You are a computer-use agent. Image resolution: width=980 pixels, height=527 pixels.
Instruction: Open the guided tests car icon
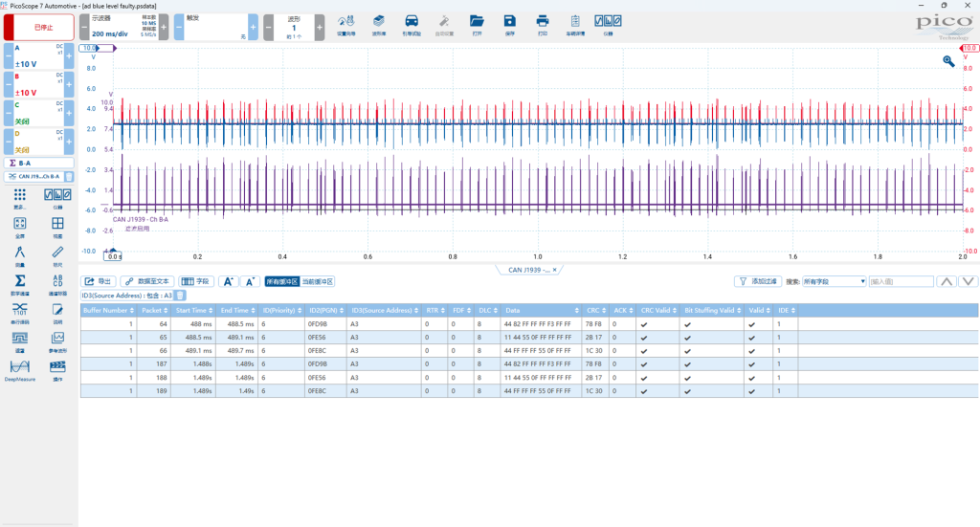coord(412,24)
